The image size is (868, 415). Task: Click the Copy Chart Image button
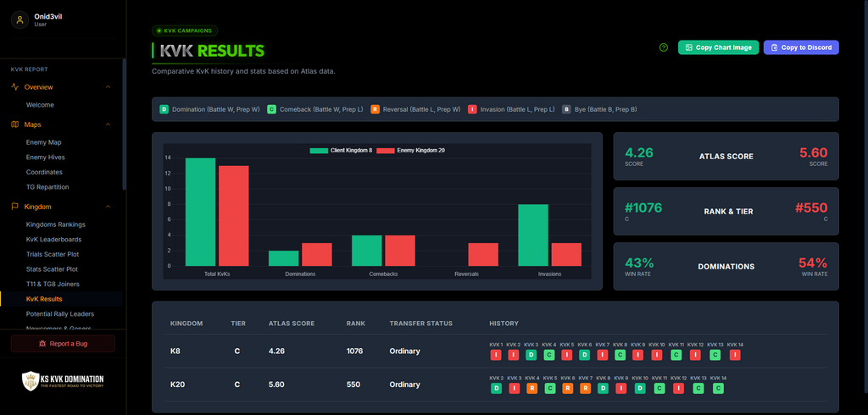(x=719, y=47)
